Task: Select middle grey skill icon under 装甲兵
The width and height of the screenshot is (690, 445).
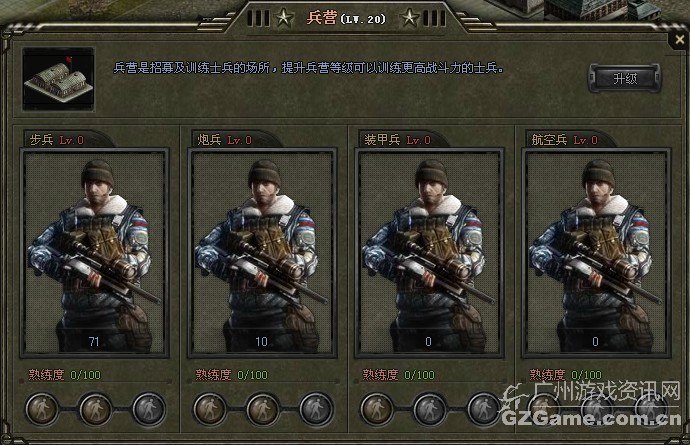Action: [x=430, y=409]
